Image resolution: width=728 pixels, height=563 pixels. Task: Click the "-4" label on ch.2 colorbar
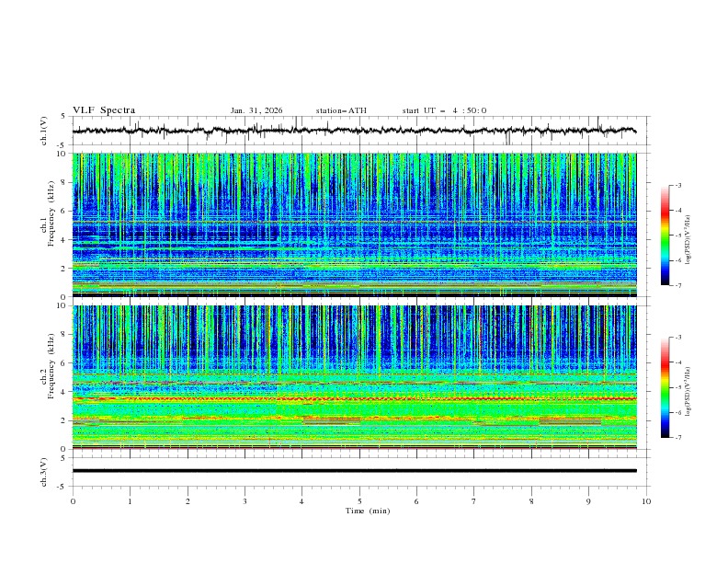click(678, 362)
